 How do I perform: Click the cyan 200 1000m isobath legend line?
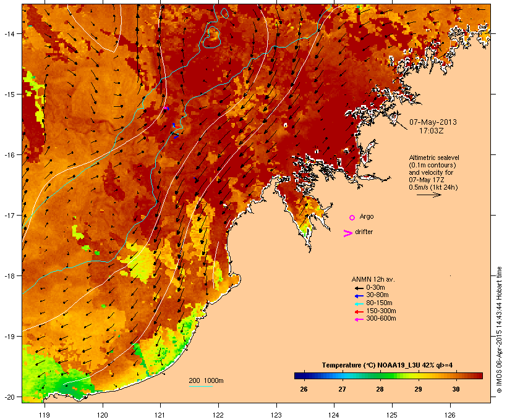(x=201, y=386)
